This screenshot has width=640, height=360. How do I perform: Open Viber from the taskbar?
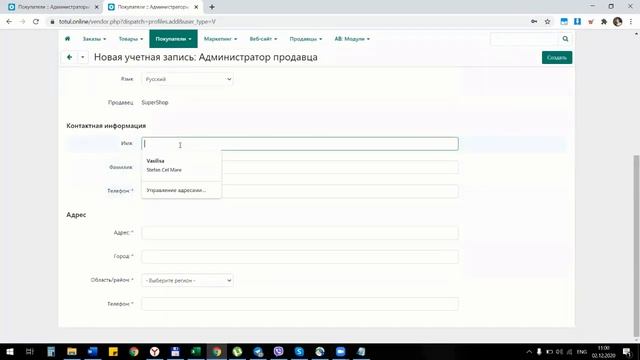[x=278, y=351]
